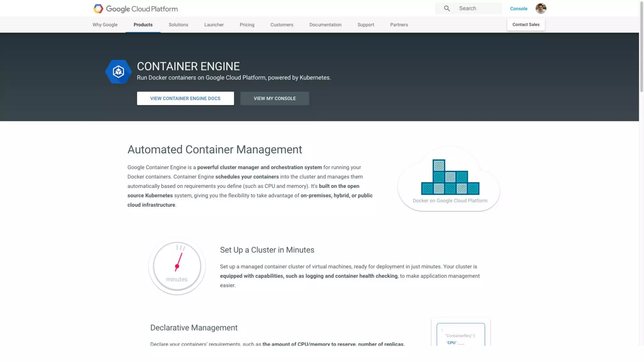Click the Google Cloud Platform hexagon logo

(98, 9)
